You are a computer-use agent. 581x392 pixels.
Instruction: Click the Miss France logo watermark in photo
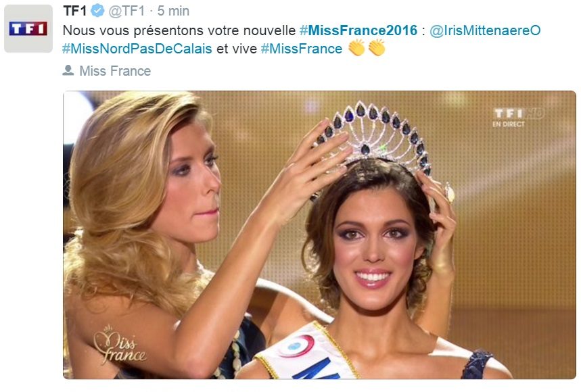[x=119, y=345]
